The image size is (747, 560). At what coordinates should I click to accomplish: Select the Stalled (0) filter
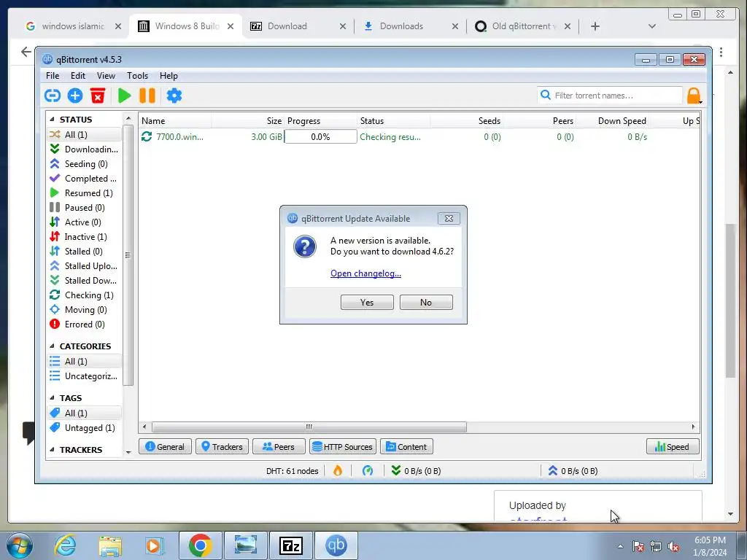[x=84, y=252]
